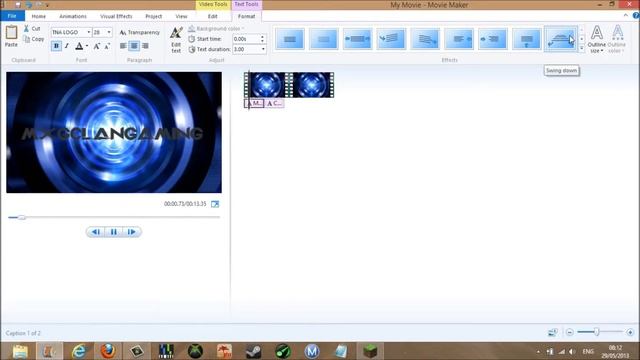
Task: Open the font color dropdown arrow
Action: 87,46
